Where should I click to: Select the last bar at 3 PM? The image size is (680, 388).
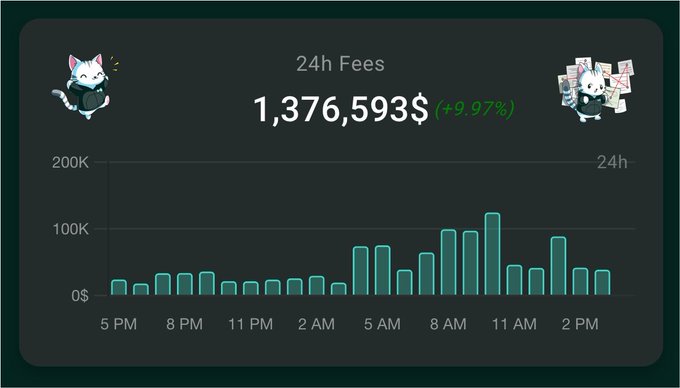point(602,283)
